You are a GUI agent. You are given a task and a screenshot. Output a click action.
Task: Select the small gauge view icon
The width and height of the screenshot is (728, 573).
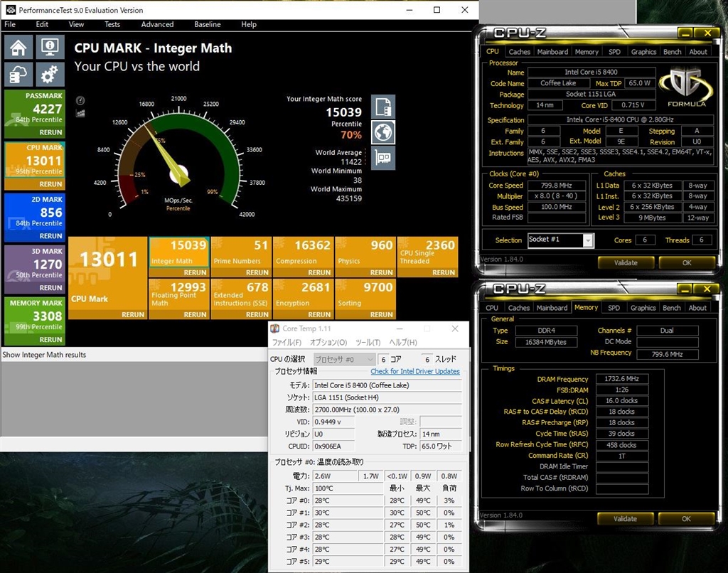coord(80,101)
